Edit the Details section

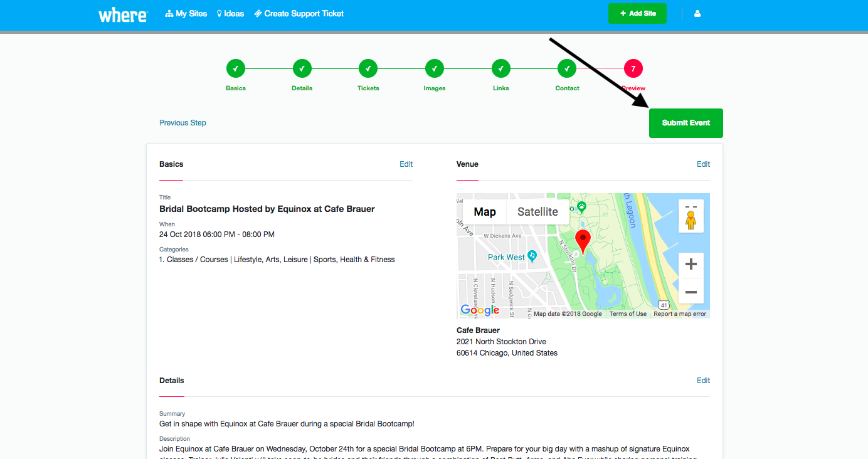click(704, 381)
